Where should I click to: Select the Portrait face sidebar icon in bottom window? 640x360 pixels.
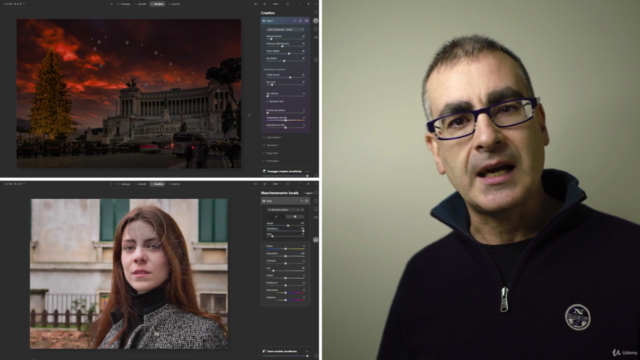click(x=316, y=209)
